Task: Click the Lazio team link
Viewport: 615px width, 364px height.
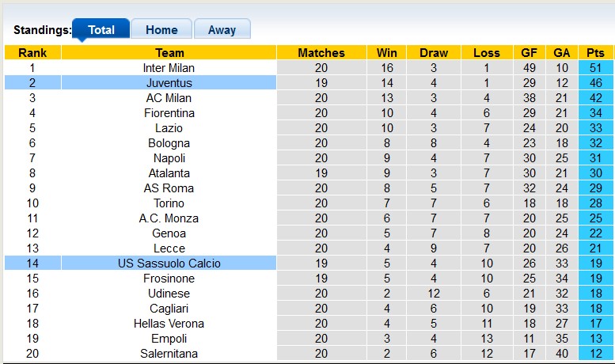Action: 169,128
